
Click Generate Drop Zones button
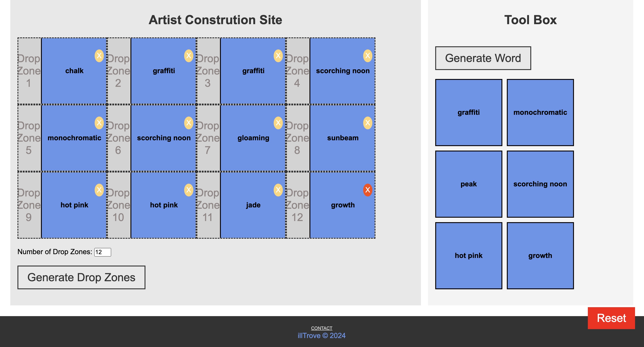(81, 277)
